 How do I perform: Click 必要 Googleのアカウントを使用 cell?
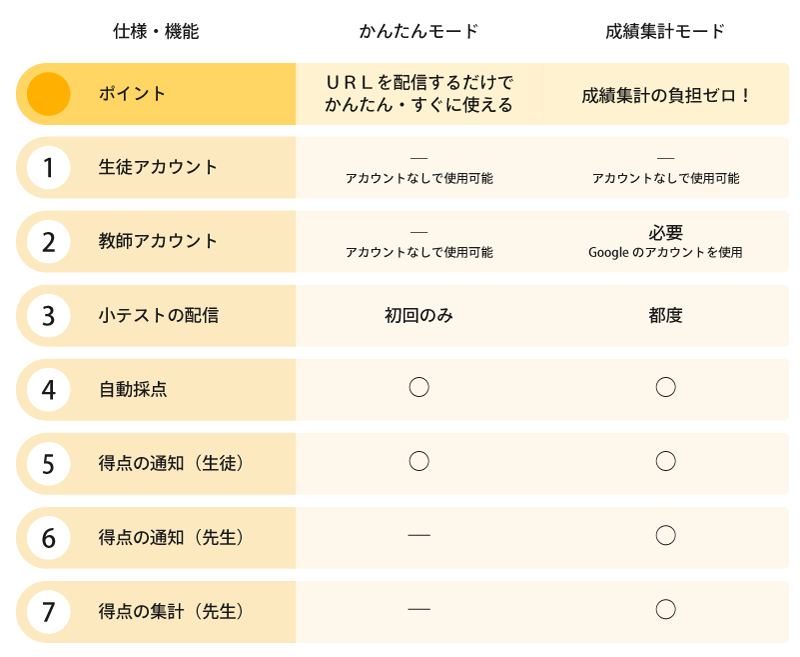coord(665,242)
